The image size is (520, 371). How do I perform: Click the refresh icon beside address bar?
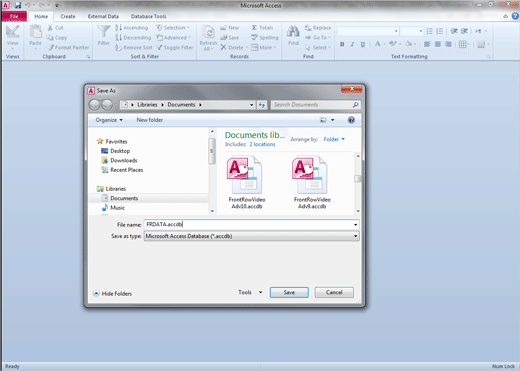click(262, 105)
